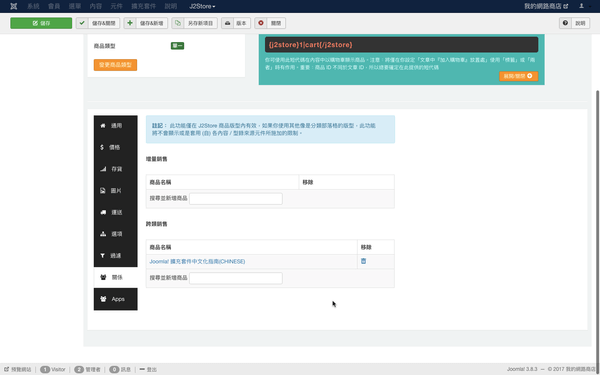Switch to the 過濾 (Filter) tab with the funnel icon

coord(116,256)
